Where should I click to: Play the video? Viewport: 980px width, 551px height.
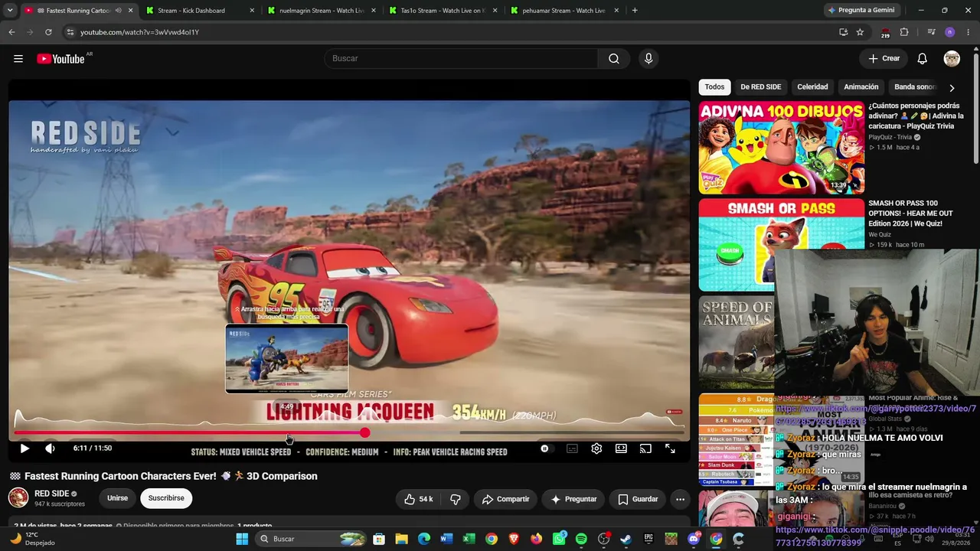(x=24, y=448)
